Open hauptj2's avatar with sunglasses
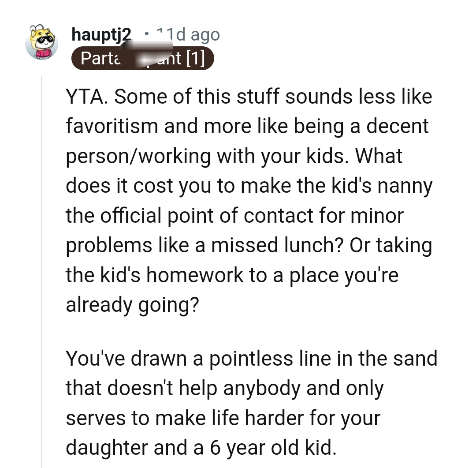 (x=41, y=42)
